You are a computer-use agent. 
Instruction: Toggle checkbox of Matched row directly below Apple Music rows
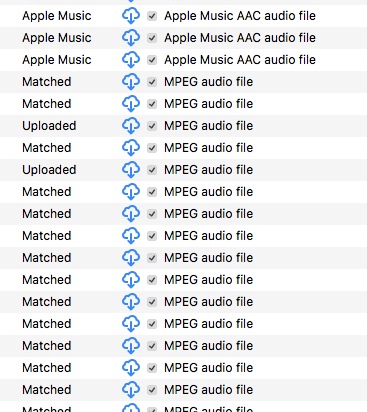[152, 82]
